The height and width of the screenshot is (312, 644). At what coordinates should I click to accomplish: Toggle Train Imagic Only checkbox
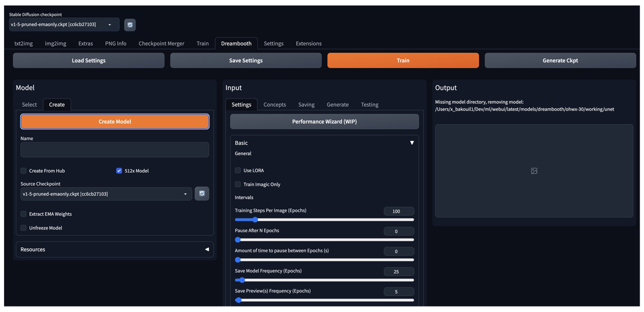click(x=238, y=184)
